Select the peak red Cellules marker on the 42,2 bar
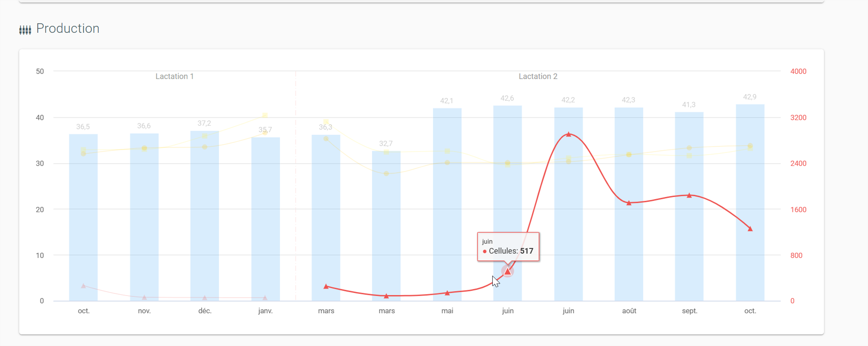The image size is (868, 346). 568,134
